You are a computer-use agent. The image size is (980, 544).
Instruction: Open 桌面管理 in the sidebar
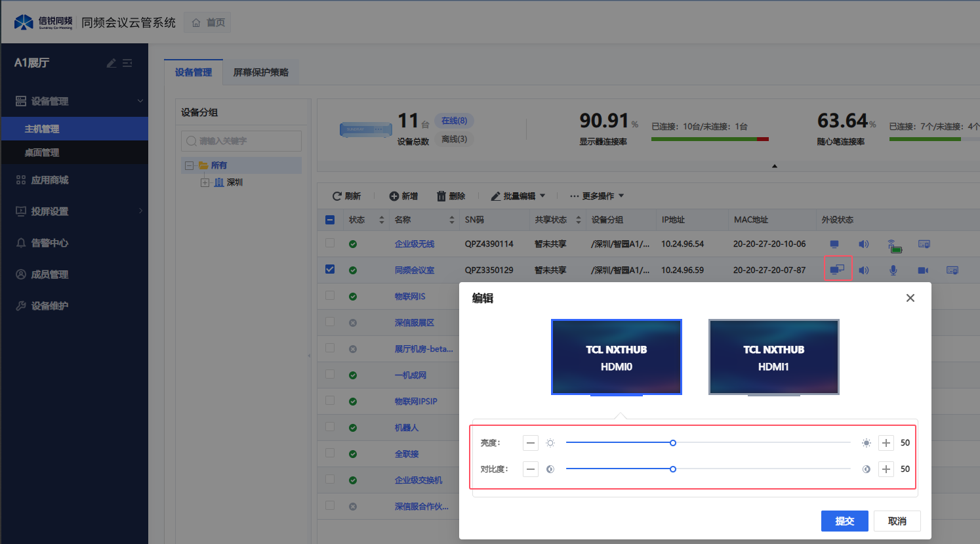tap(42, 152)
